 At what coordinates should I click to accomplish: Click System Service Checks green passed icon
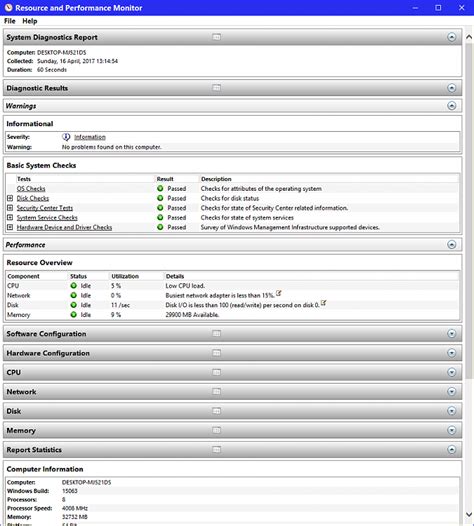click(160, 217)
